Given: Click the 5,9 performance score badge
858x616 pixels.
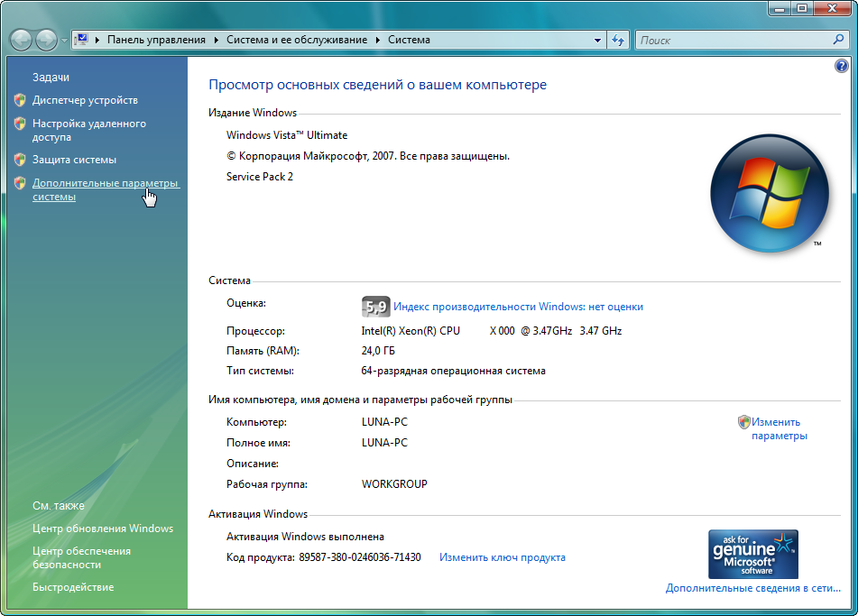Looking at the screenshot, I should point(374,307).
